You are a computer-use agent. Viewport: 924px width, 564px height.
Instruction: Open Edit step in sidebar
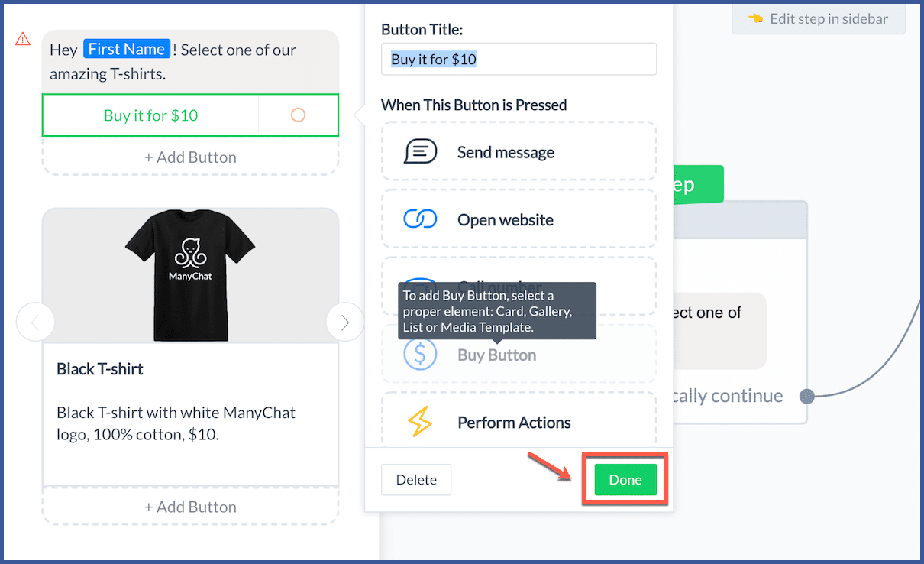click(x=818, y=18)
